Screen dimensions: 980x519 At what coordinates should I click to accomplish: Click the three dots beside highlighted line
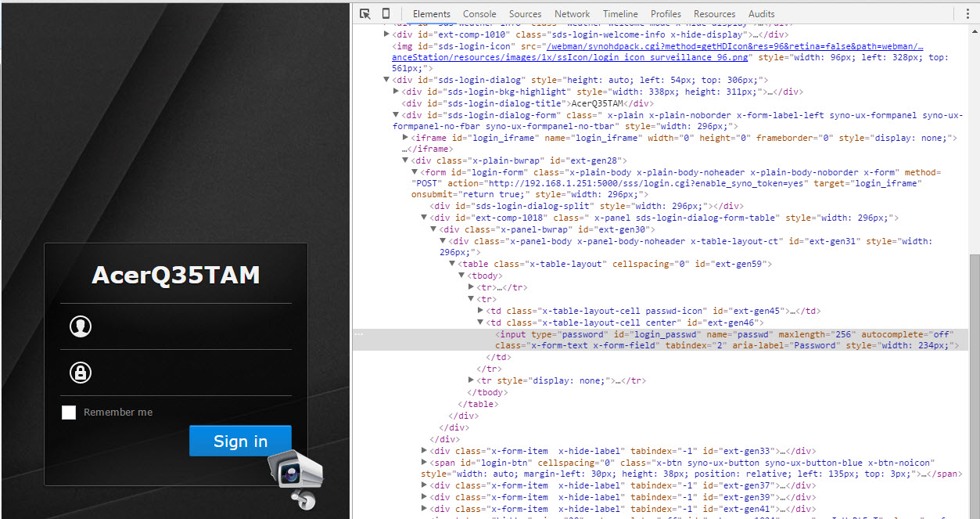358,334
